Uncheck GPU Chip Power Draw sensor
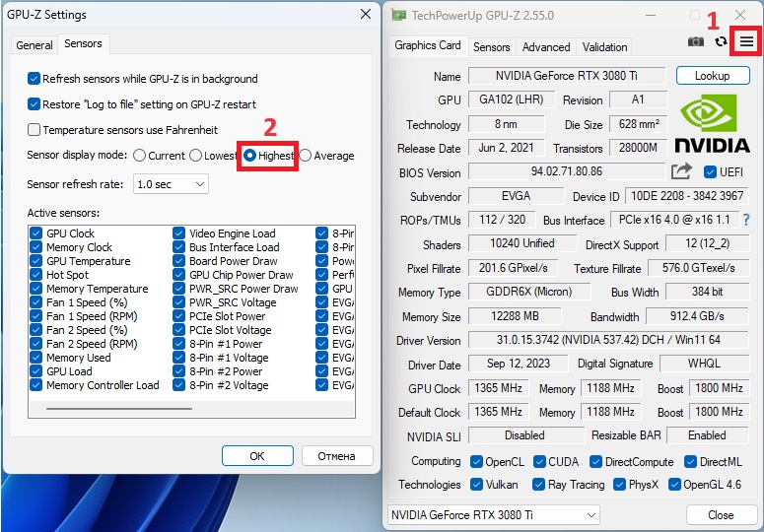The width and height of the screenshot is (764, 532). tap(178, 274)
